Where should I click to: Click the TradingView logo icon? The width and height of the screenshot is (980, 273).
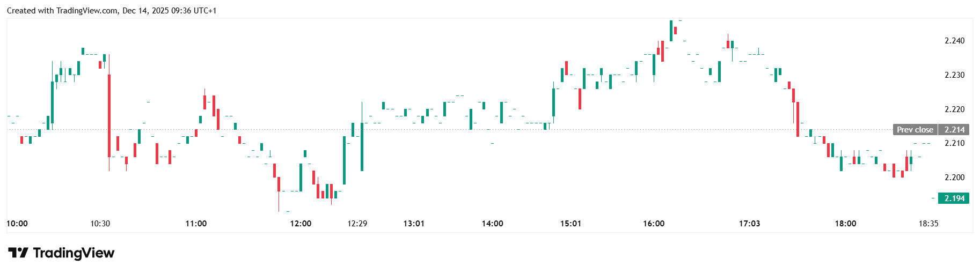point(18,253)
